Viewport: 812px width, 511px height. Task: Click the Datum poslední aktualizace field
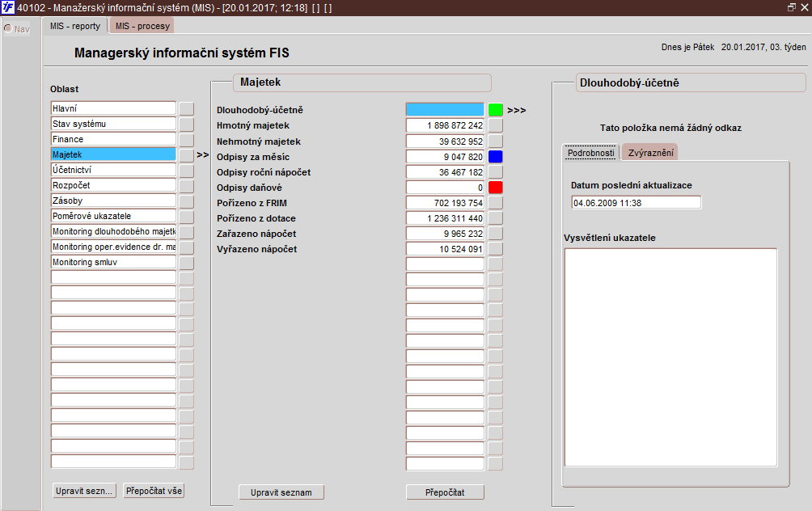(636, 202)
